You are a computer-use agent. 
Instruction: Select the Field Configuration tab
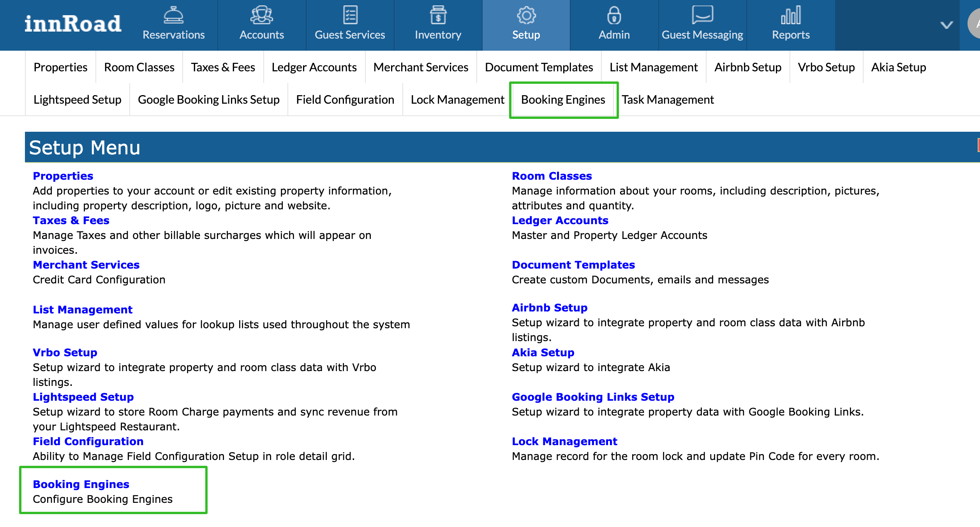point(345,100)
